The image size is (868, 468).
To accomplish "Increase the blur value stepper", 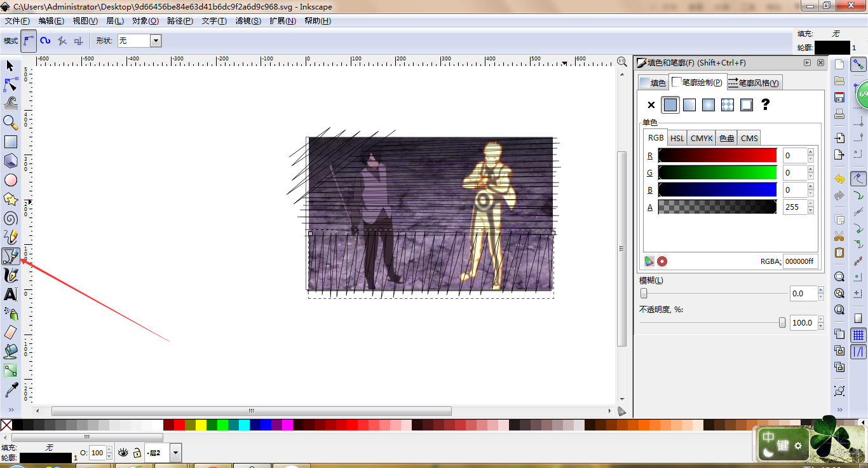I will pos(821,291).
